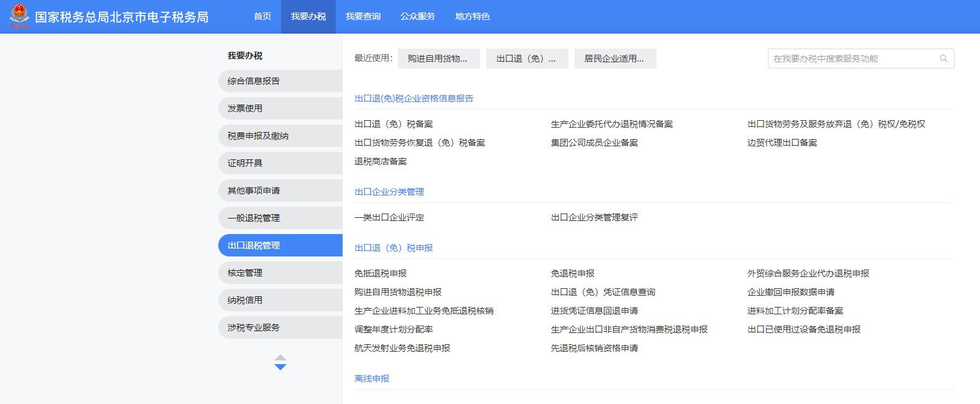Screen dimensions: 980x404
Task: Click 出口退税管理 highlighted sidebar item
Action: [x=280, y=245]
